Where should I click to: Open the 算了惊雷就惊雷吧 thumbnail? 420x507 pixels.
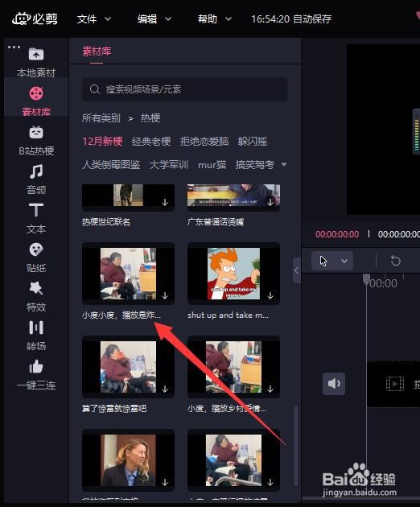128,367
